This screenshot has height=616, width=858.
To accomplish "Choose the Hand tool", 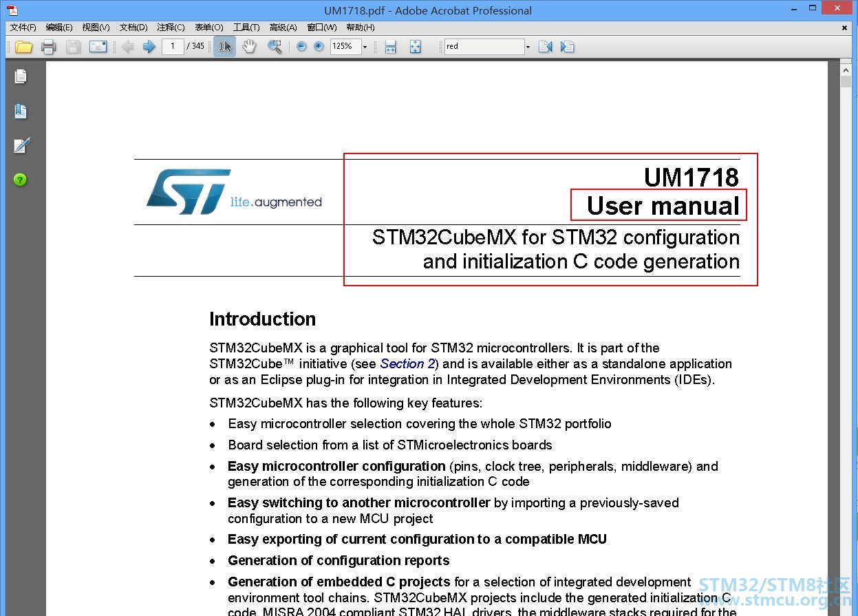I will click(x=249, y=47).
